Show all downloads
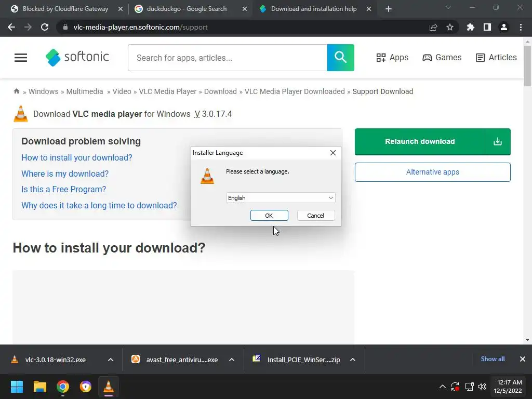Viewport: 532px width, 399px height. tap(493, 359)
